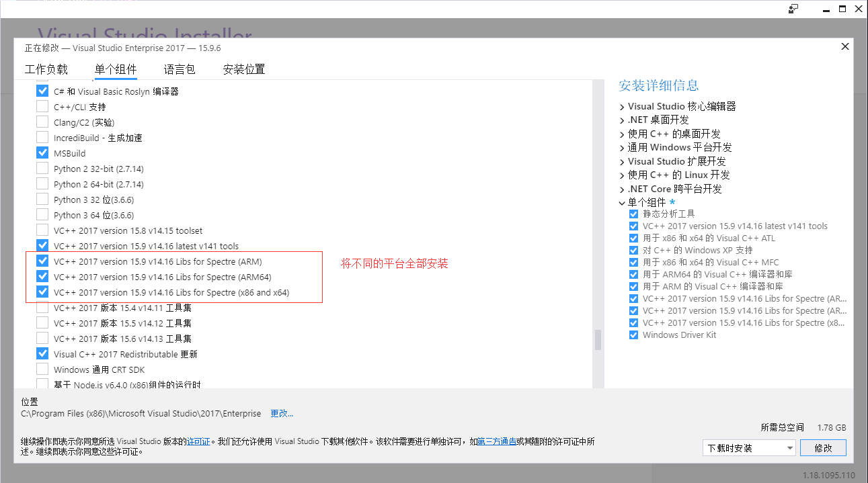Screen dimensions: 868x483
Task: Click the install path C:\Program Files (x86) text
Action: 143,413
